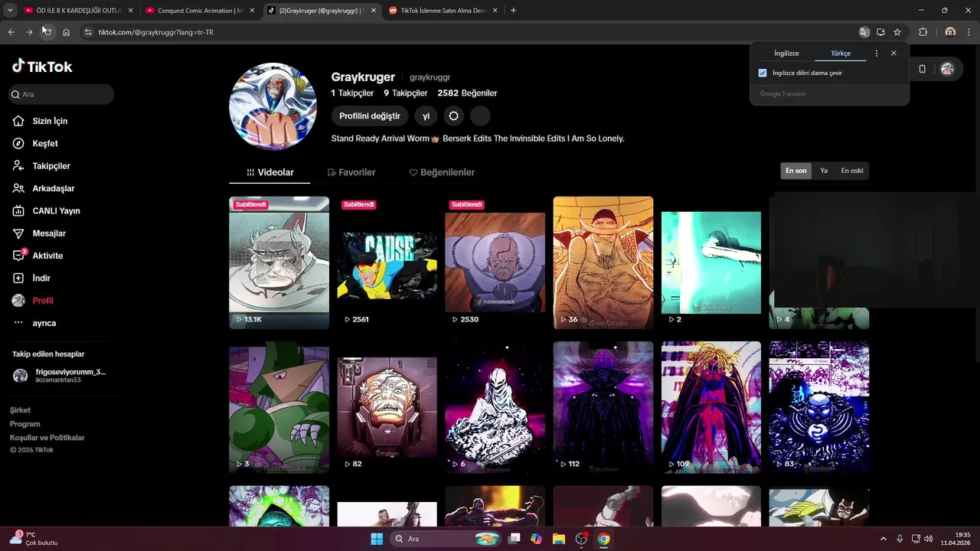Viewport: 980px width, 551px height.
Task: Open the video with 109 views
Action: tap(711, 407)
